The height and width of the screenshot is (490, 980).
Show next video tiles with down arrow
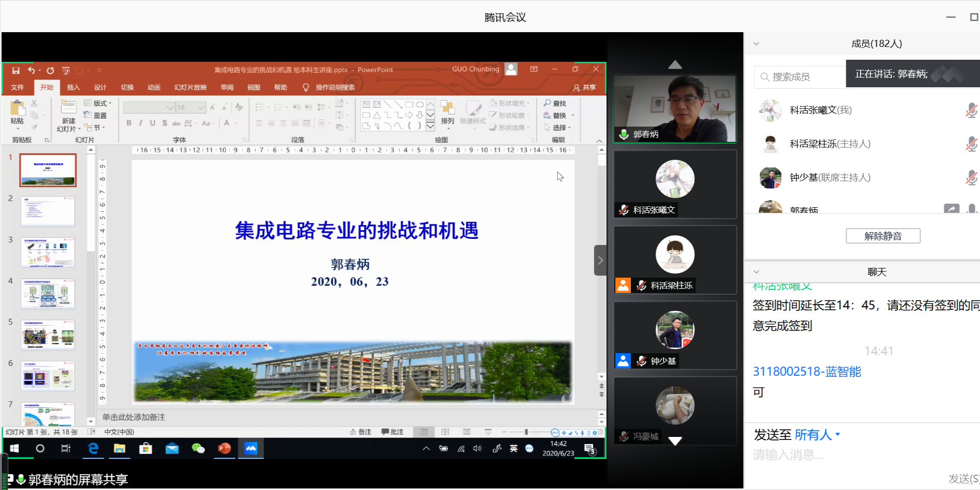click(x=675, y=441)
